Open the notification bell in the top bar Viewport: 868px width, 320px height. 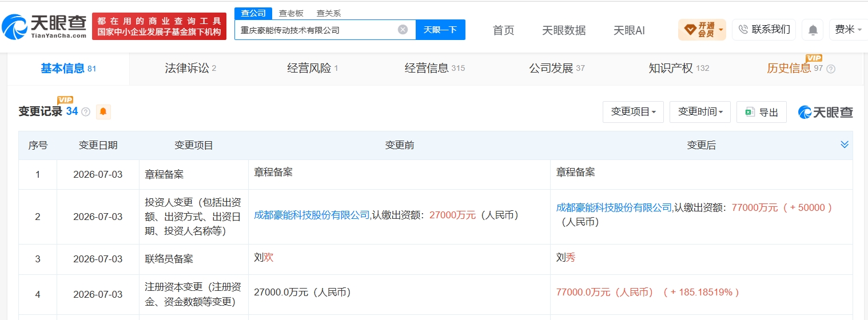click(813, 30)
